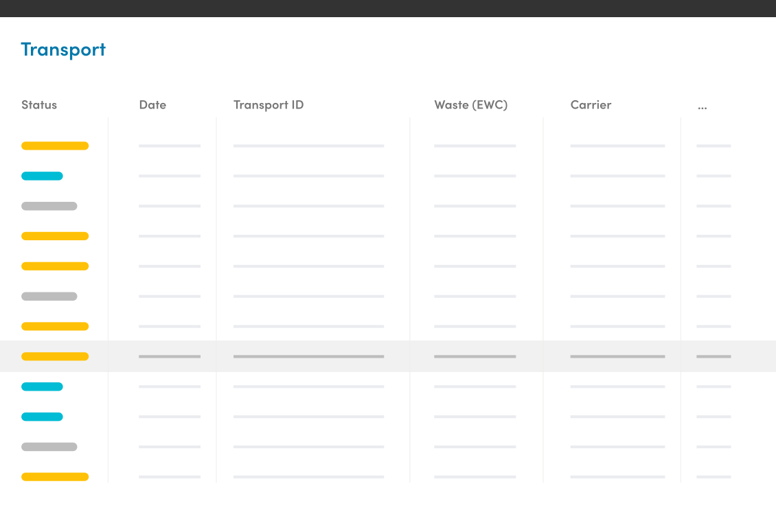The width and height of the screenshot is (776, 532).
Task: Click the Carrier column header
Action: point(591,105)
